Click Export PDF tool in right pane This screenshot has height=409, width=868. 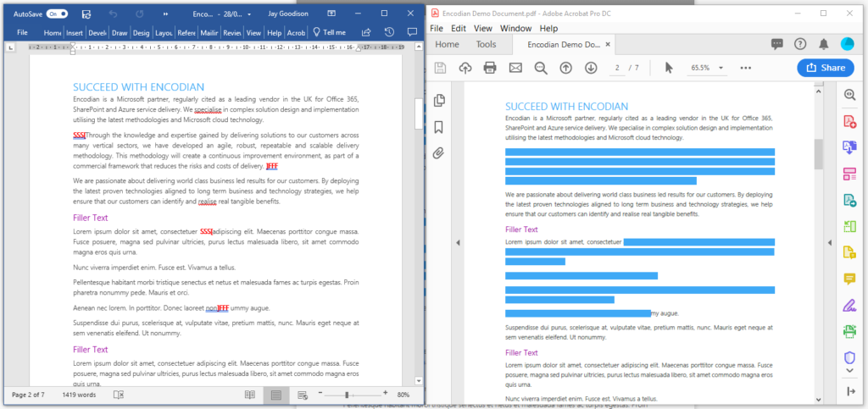849,147
